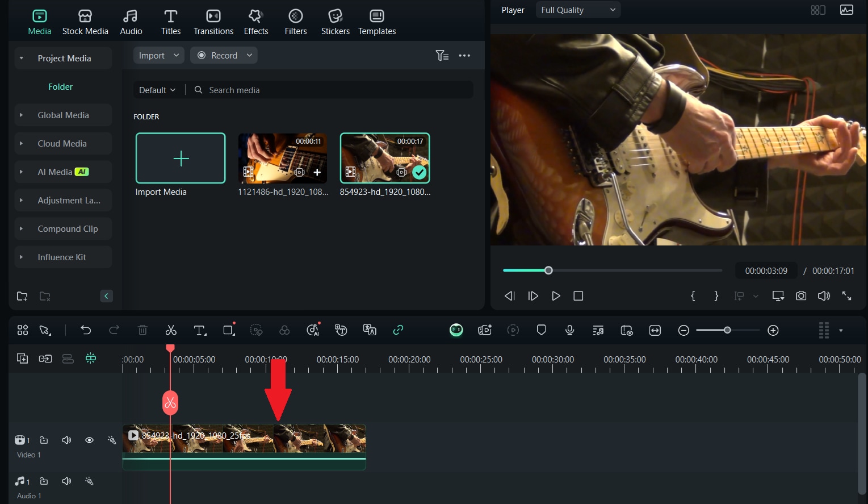868x504 pixels.
Task: Record a voiceover with microphone icon
Action: 570,330
